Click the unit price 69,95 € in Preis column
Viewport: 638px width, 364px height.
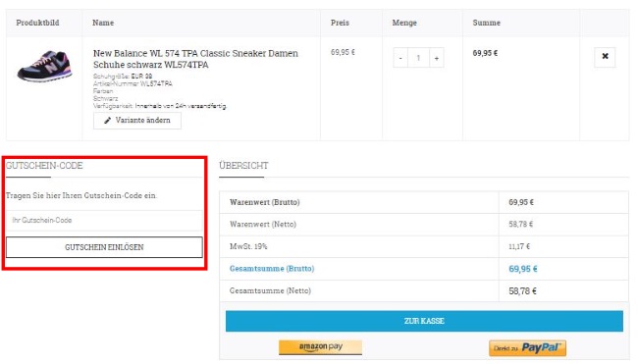(343, 52)
